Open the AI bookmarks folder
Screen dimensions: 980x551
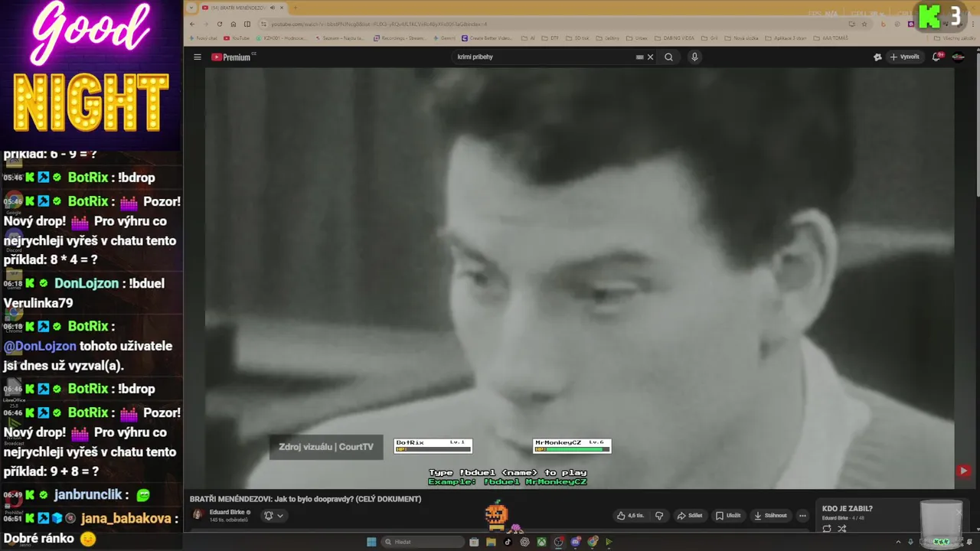click(528, 37)
